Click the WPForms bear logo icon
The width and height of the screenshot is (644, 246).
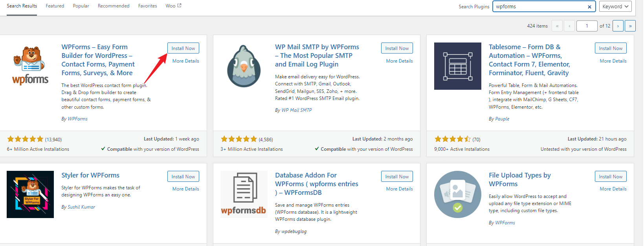30,66
